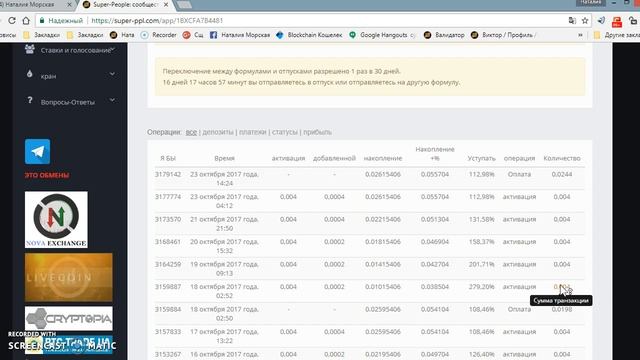Open the Сщ bookmark
This screenshot has height=360, width=640.
(x=193, y=35)
